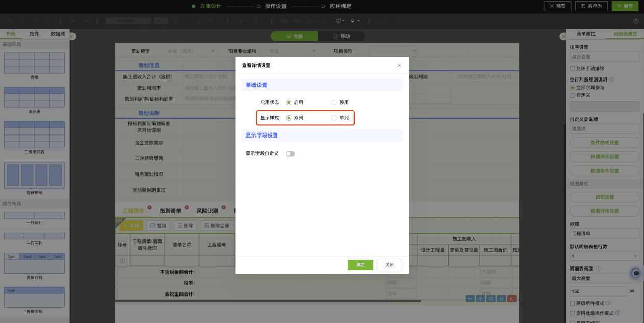Switch to 明细表属性 tab
The width and height of the screenshot is (644, 323).
click(625, 34)
